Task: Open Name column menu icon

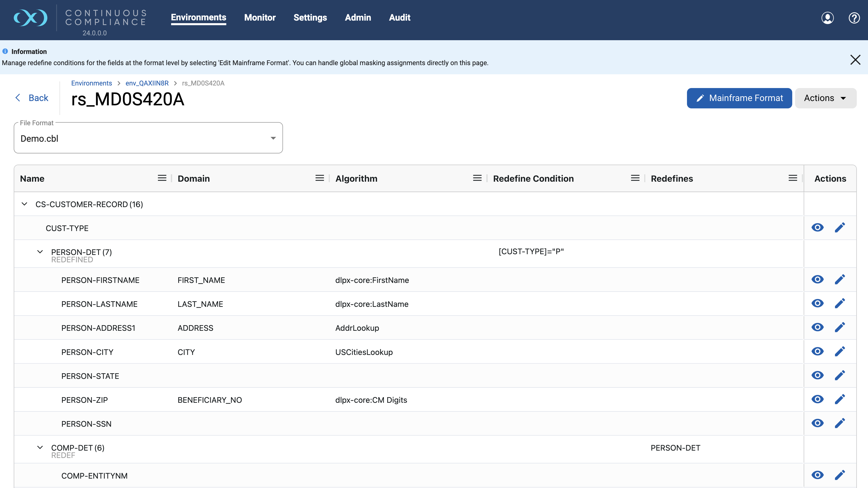Action: pos(162,178)
